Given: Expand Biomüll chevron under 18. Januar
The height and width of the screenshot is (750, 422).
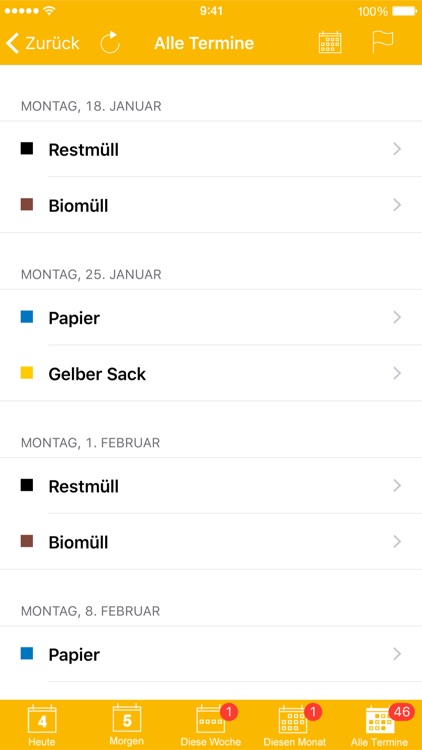Looking at the screenshot, I should tap(397, 205).
